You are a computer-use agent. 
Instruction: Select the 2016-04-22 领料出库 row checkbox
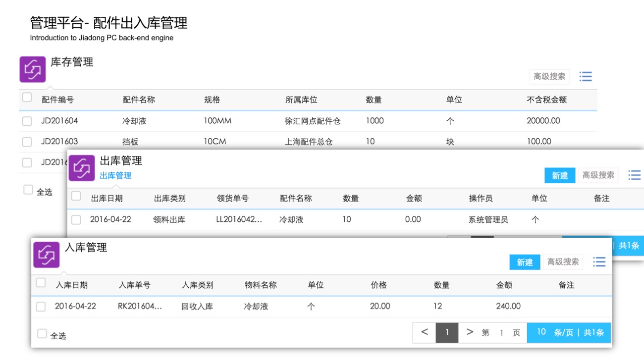[76, 220]
